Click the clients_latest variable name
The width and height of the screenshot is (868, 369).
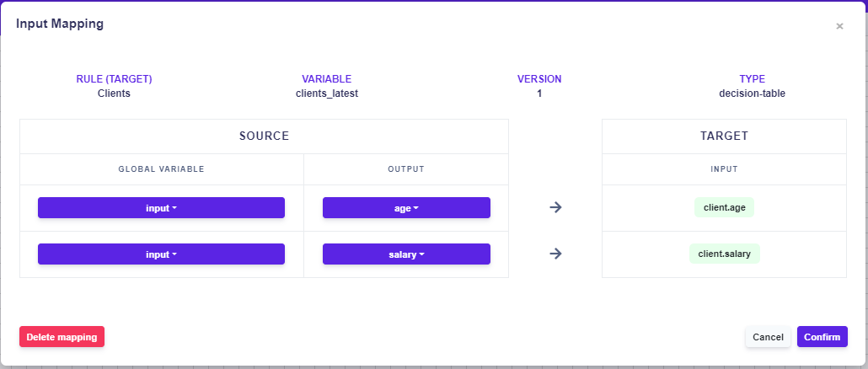point(326,94)
